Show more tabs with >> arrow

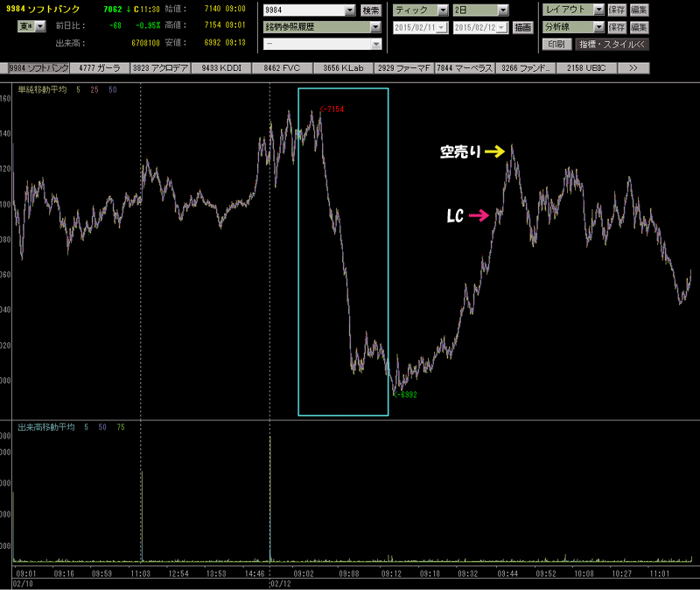coord(633,68)
